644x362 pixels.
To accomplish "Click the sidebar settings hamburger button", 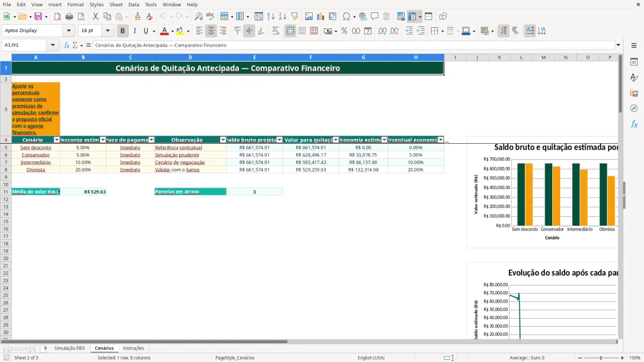I will click(634, 47).
